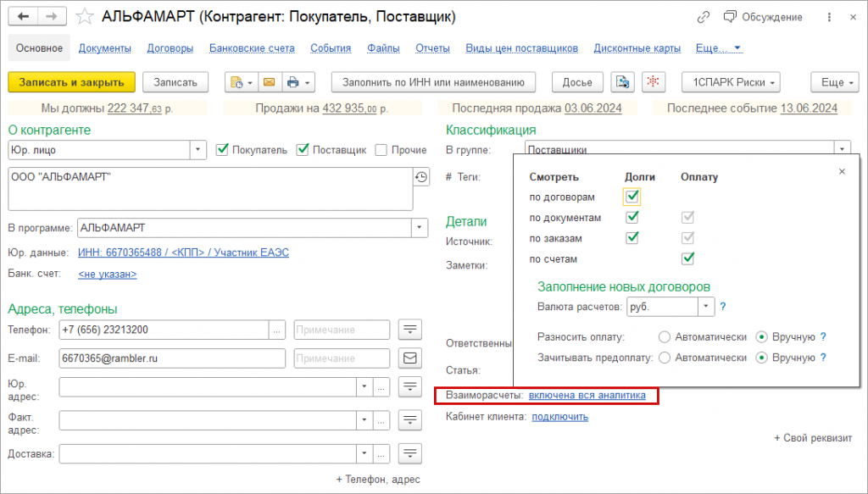The width and height of the screenshot is (868, 494).
Task: Copy link via chain icon
Action: [703, 17]
